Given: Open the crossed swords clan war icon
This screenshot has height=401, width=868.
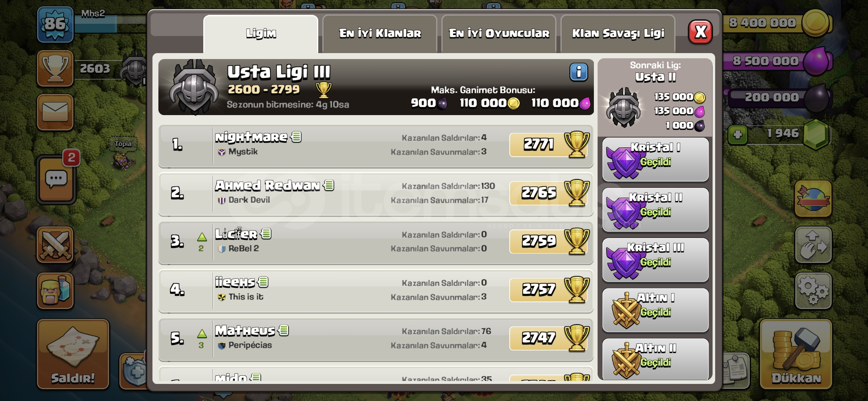Looking at the screenshot, I should pyautogui.click(x=55, y=245).
